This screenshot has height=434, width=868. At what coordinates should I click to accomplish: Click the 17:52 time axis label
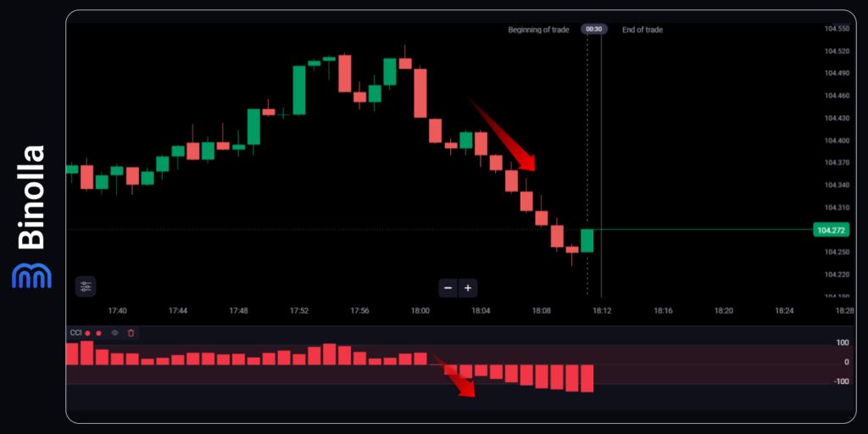point(299,311)
